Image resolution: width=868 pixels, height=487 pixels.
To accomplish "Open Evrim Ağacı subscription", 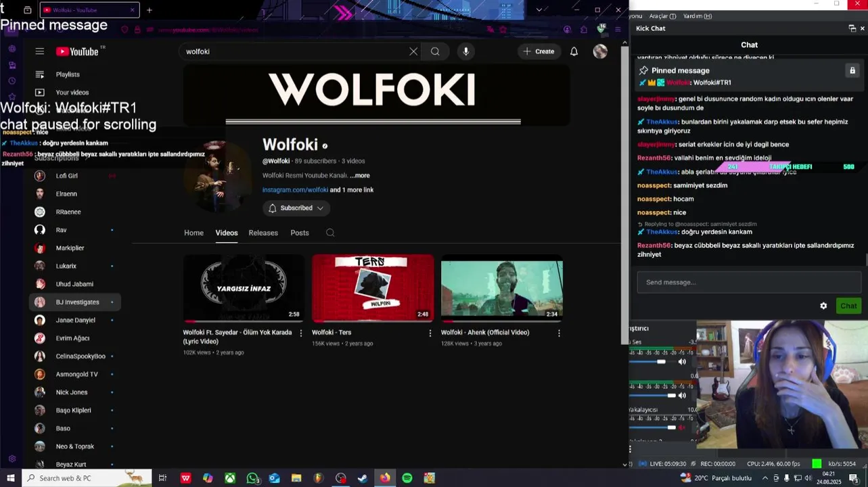I will (x=72, y=338).
